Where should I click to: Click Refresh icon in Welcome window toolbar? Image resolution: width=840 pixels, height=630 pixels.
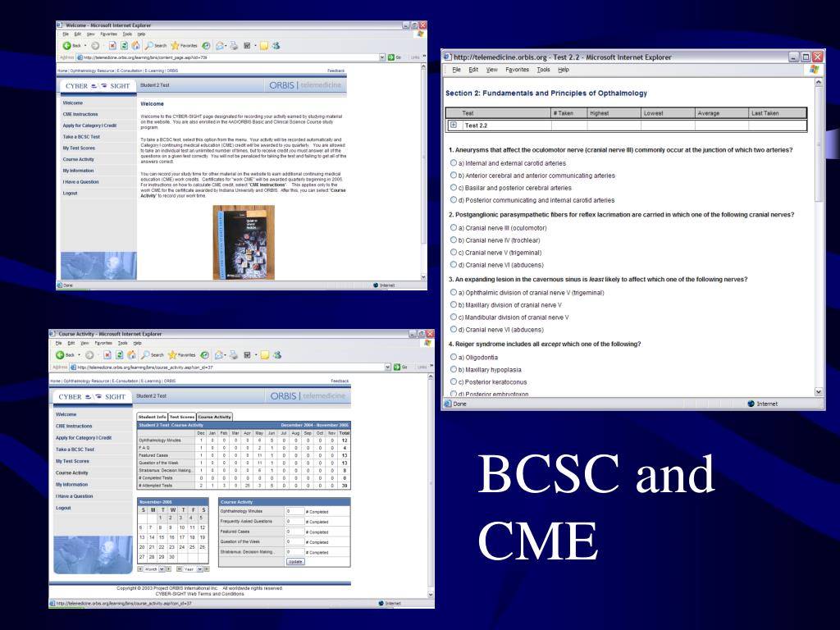(x=124, y=46)
